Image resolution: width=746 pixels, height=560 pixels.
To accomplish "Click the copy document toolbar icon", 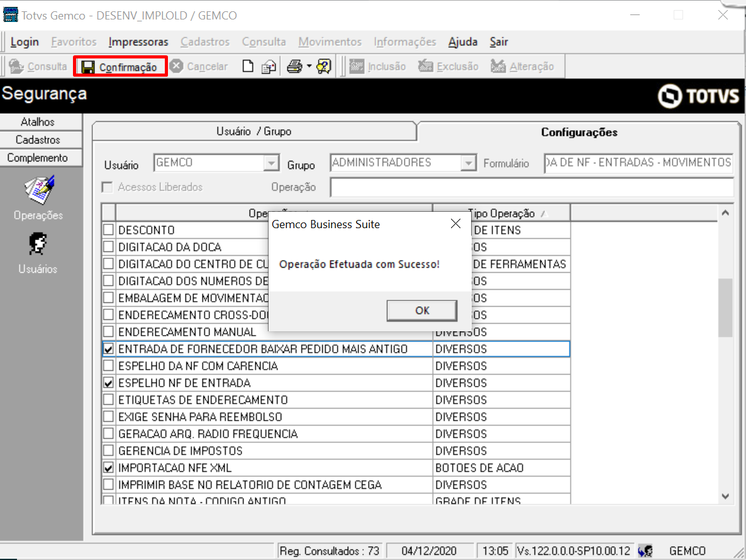I will tap(269, 67).
